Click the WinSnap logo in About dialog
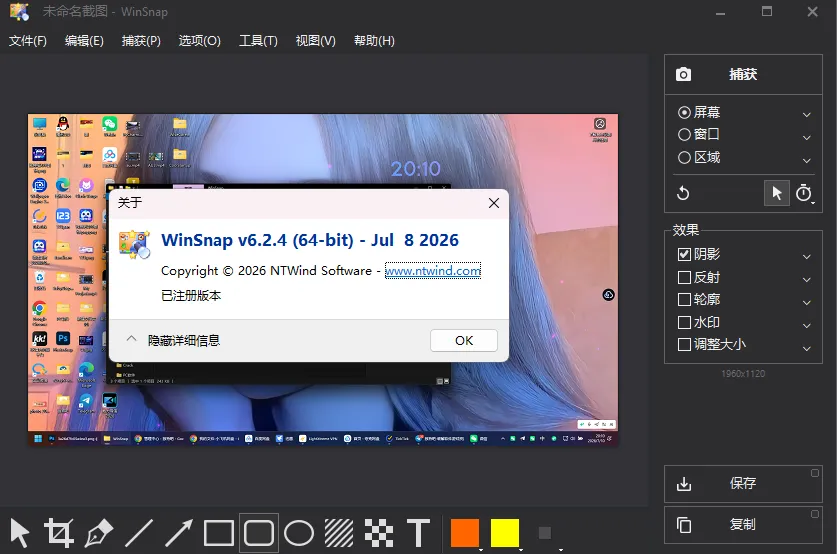 (135, 244)
